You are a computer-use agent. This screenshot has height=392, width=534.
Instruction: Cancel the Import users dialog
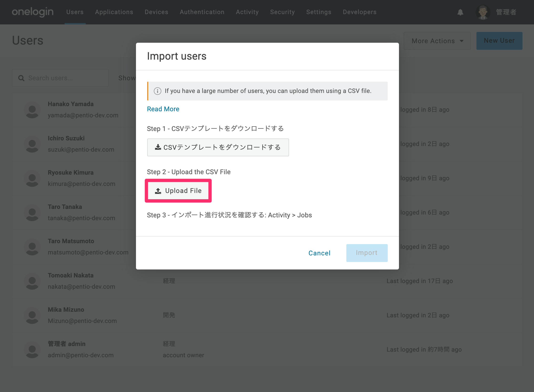click(319, 253)
